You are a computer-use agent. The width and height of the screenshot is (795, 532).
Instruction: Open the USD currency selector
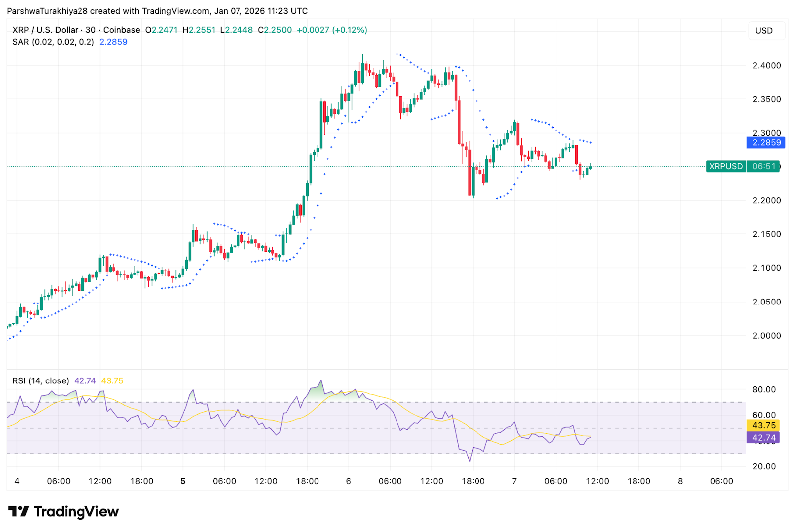pos(766,31)
